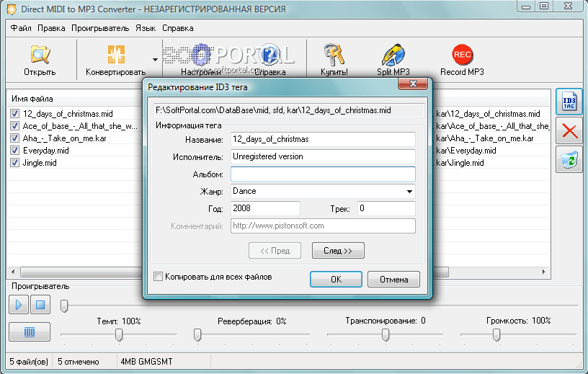The image size is (588, 374).
Task: Start Record MP3 with REC icon
Action: (462, 55)
